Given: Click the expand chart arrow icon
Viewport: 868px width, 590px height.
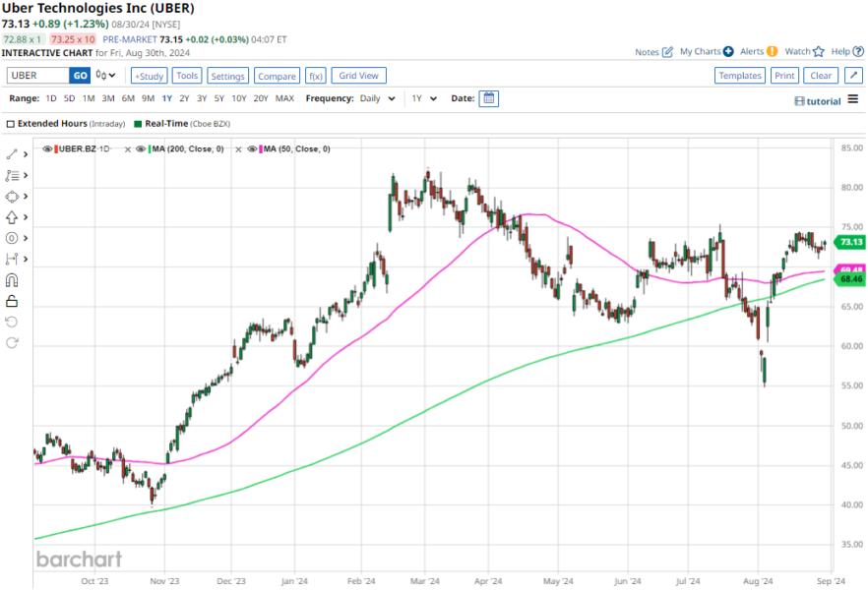Looking at the screenshot, I should tap(853, 75).
